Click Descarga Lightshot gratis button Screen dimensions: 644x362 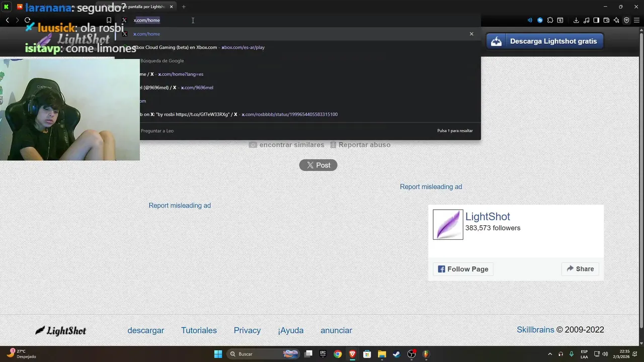pyautogui.click(x=545, y=41)
